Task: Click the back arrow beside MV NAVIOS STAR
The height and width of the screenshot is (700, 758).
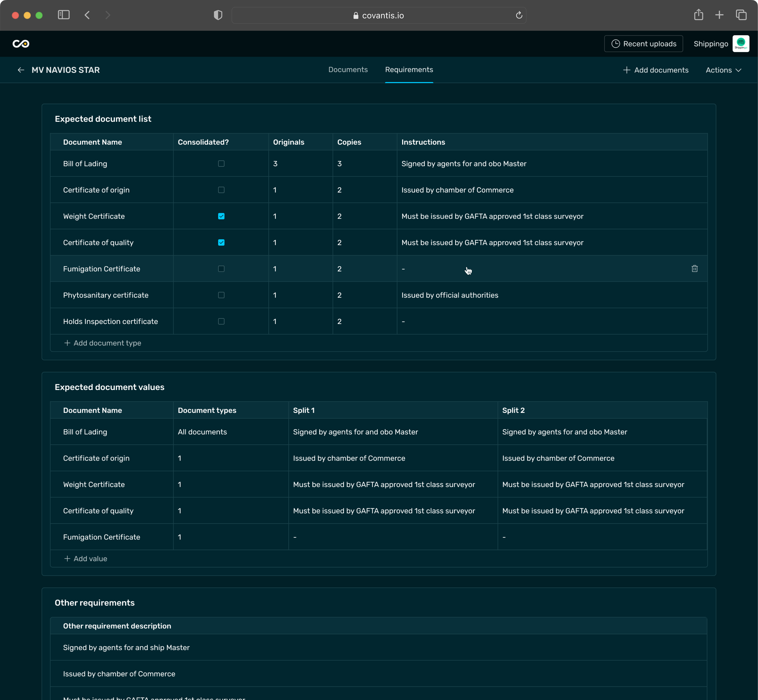Action: click(21, 70)
